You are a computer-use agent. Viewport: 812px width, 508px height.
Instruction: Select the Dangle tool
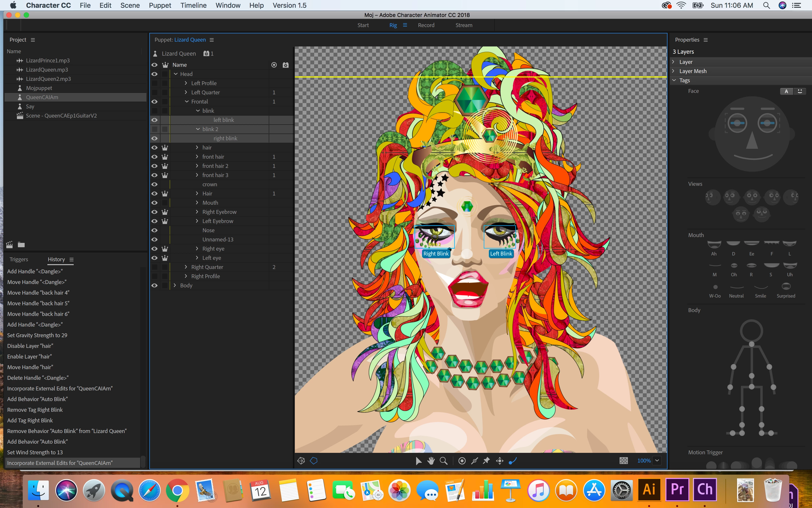(x=513, y=461)
